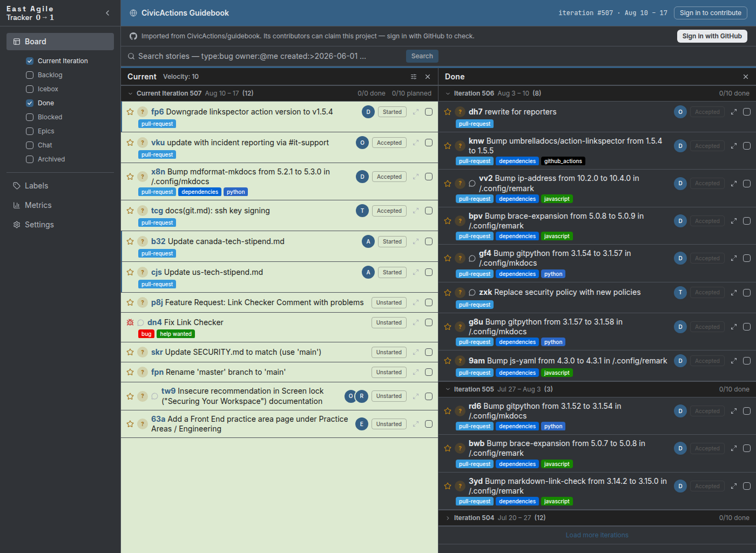Collapse Current Iteration 507 group
The image size is (756, 553).
130,93
